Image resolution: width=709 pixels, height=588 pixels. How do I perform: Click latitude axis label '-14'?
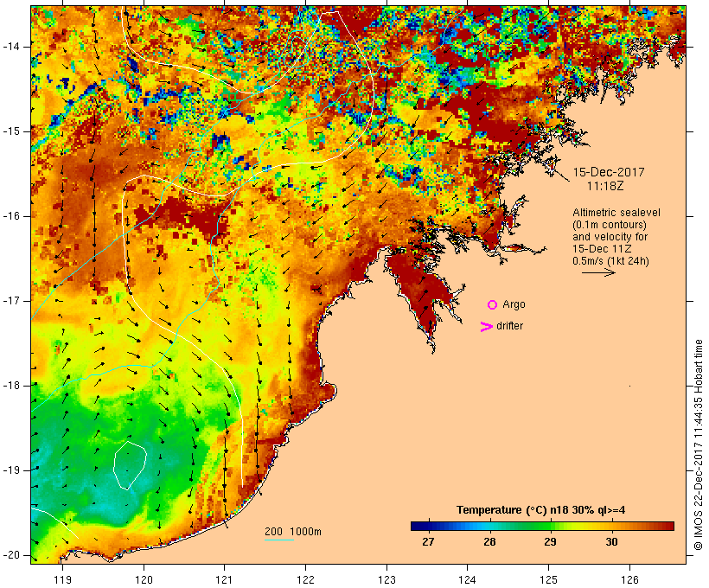click(x=11, y=46)
